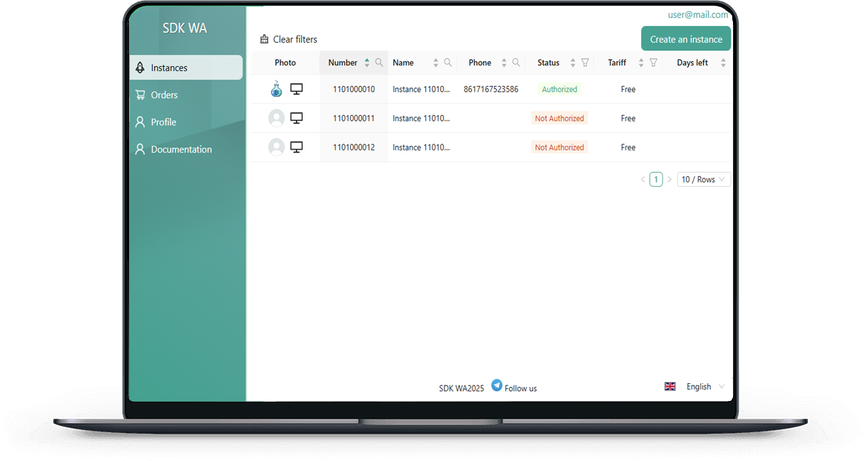Click the search icon in Number column
The width and height of the screenshot is (868, 461).
click(x=379, y=63)
